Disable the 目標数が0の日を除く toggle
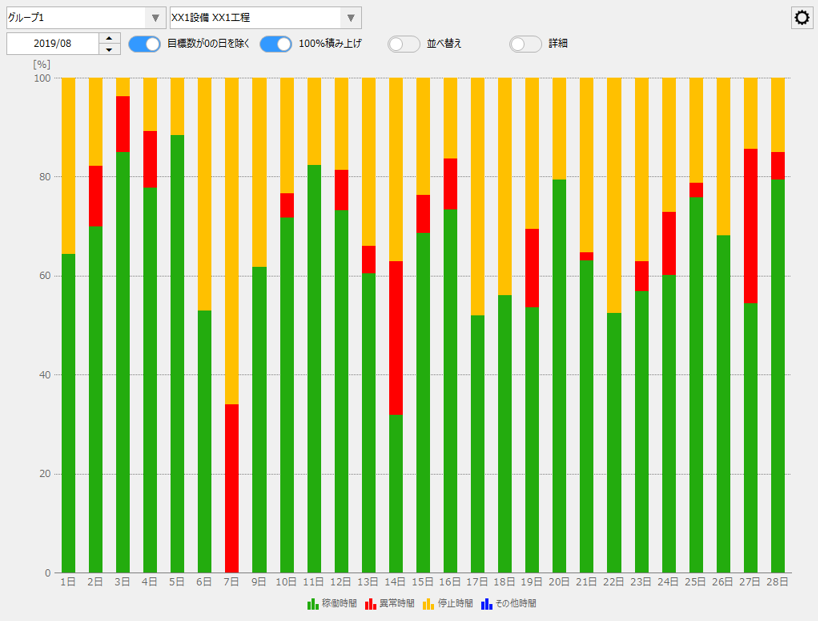 (x=143, y=44)
